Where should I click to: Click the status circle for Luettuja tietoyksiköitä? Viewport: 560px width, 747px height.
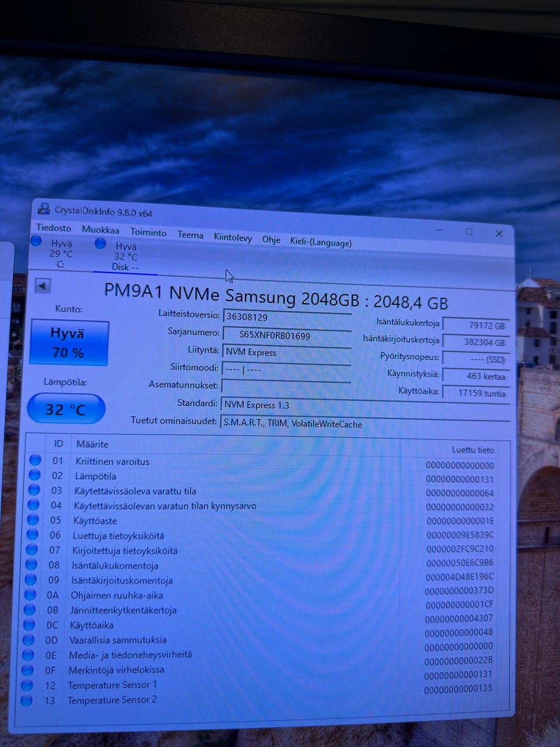click(32, 535)
